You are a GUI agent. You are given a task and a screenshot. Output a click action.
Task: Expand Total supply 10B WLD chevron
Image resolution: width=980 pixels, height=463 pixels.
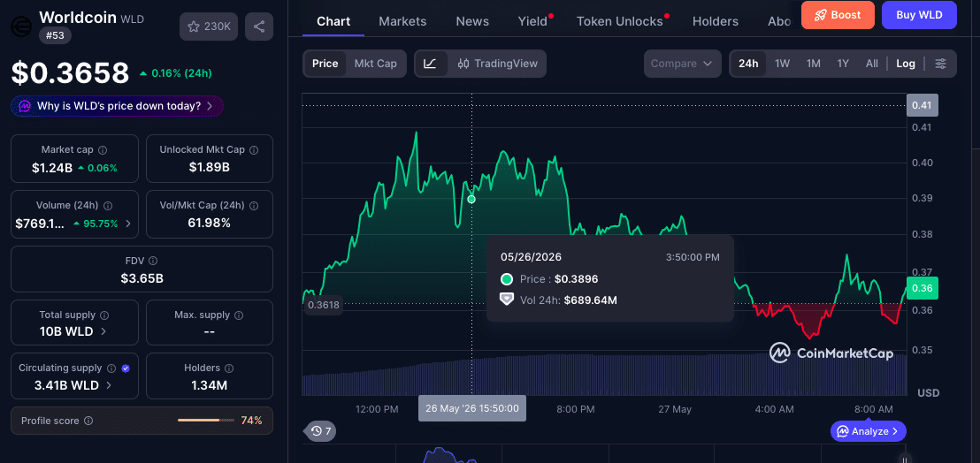103,331
